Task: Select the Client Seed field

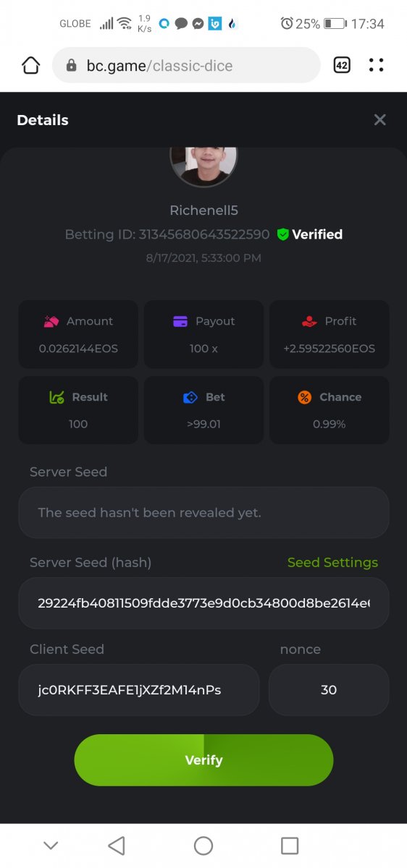Action: [139, 690]
